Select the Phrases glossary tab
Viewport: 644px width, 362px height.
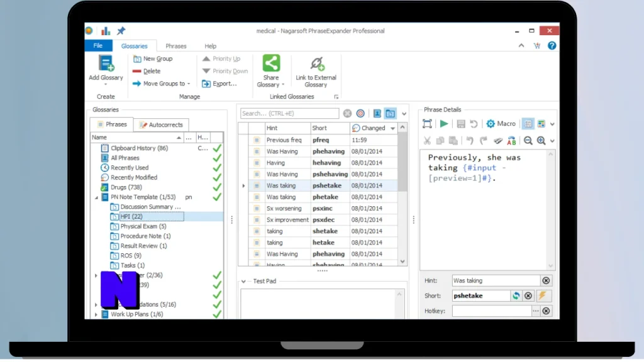coord(112,124)
